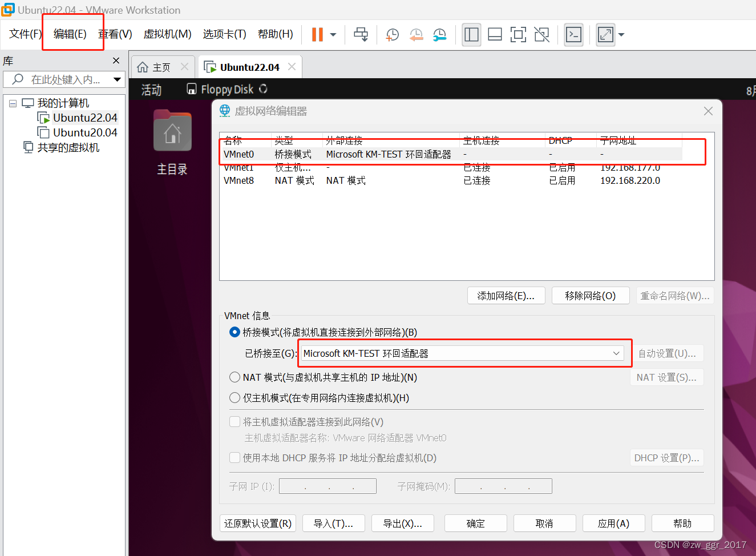Click the 导出(X)... button

[x=403, y=523]
